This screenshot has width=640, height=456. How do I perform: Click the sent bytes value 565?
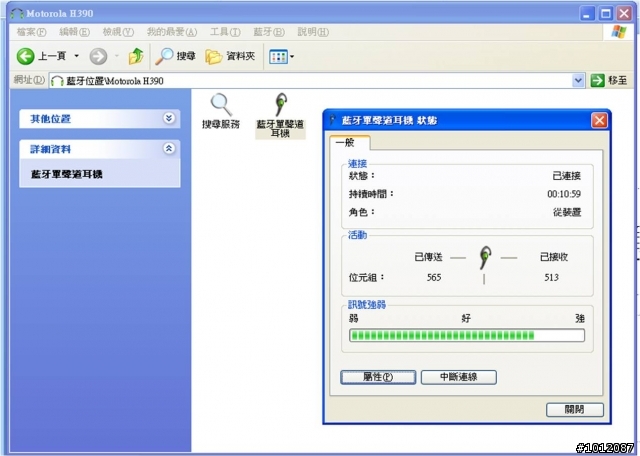tap(434, 278)
